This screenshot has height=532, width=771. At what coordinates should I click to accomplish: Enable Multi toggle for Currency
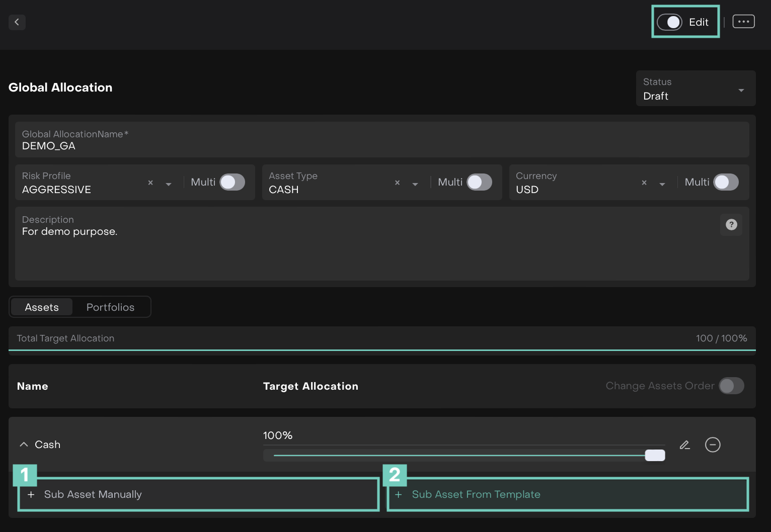coord(726,182)
